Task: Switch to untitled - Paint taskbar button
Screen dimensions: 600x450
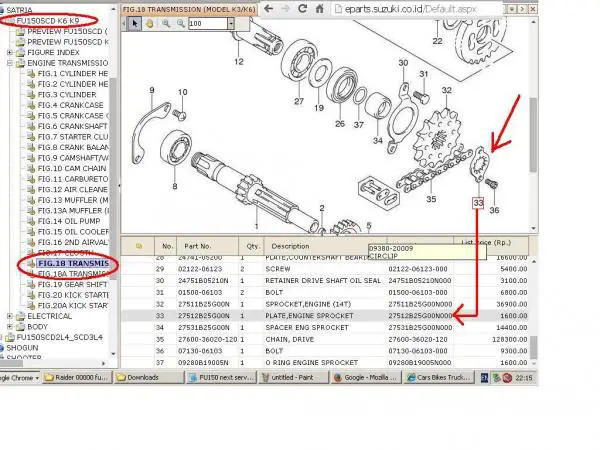Action: pyautogui.click(x=295, y=377)
